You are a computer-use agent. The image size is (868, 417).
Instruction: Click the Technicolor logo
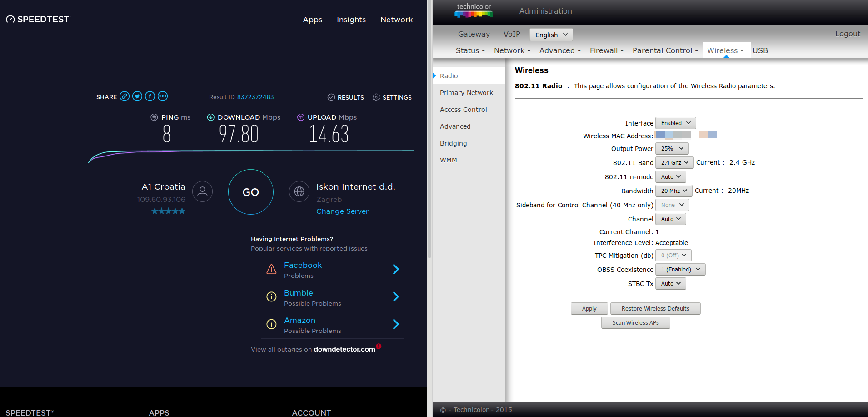pos(474,10)
